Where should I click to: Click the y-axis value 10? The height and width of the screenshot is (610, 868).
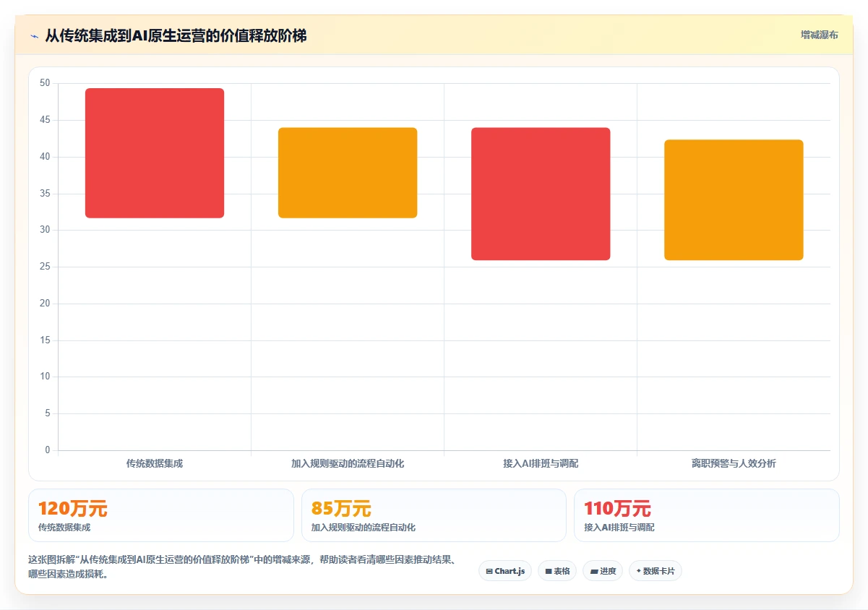coord(45,377)
